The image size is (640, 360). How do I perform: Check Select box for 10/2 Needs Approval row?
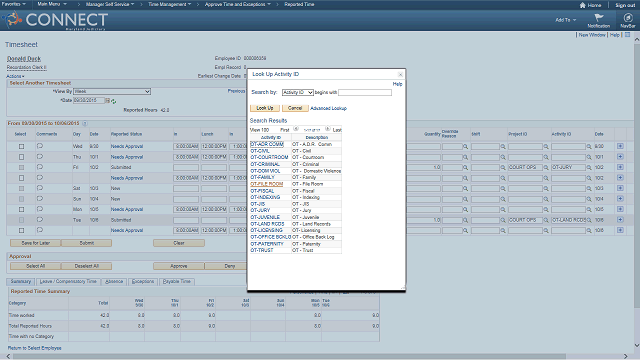tap(21, 178)
